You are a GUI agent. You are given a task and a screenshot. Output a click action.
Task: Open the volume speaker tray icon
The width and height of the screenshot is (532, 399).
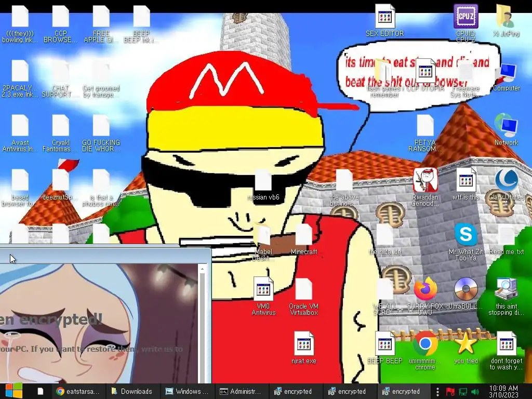pyautogui.click(x=475, y=392)
